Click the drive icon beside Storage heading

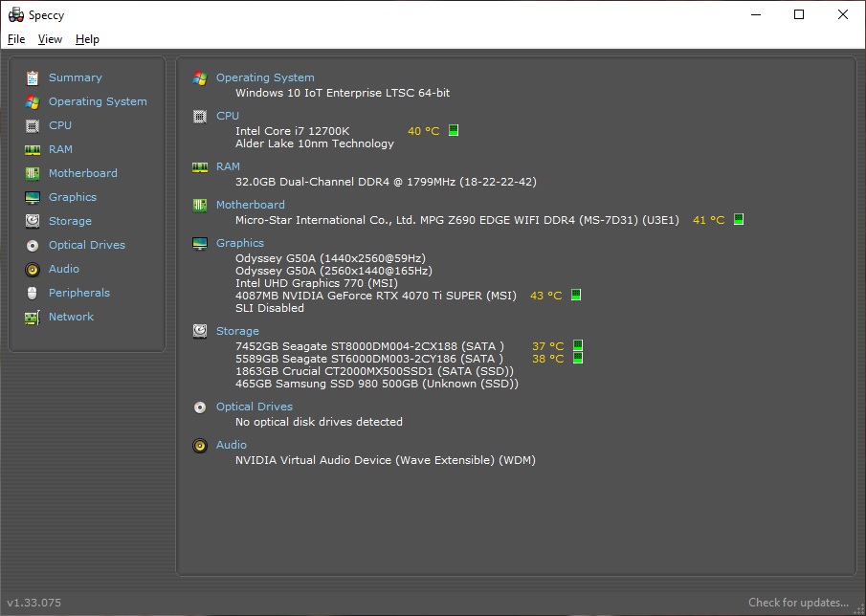200,331
